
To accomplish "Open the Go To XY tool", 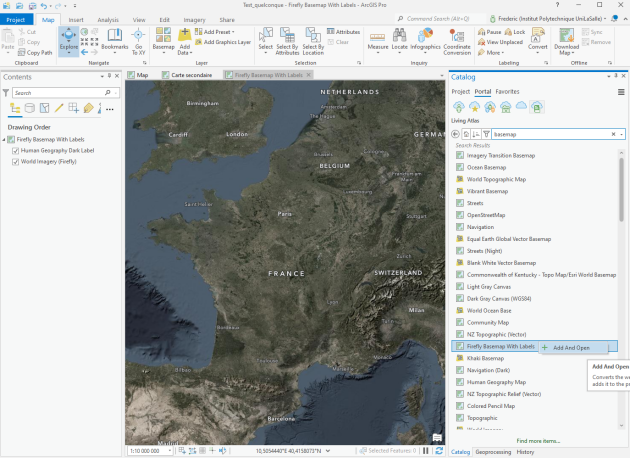I will pyautogui.click(x=138, y=41).
